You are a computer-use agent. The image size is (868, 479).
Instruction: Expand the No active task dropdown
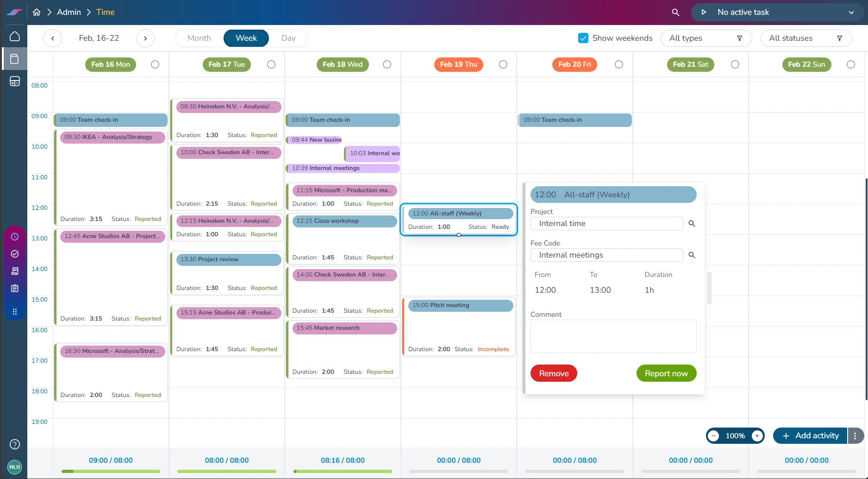[x=851, y=13]
